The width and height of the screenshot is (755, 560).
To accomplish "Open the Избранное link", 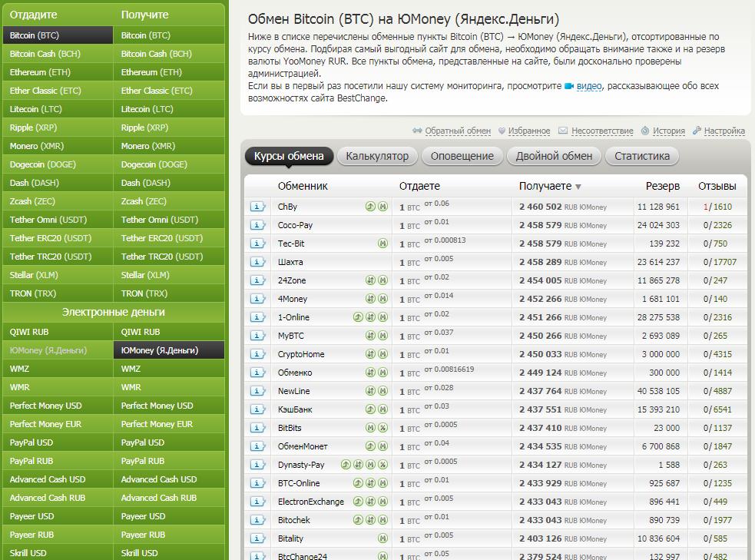I will [529, 131].
